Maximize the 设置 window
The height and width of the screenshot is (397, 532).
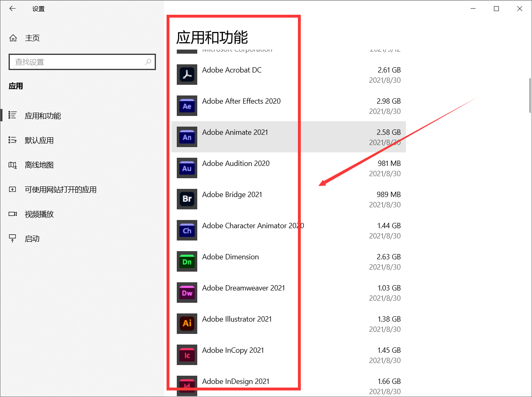click(496, 8)
